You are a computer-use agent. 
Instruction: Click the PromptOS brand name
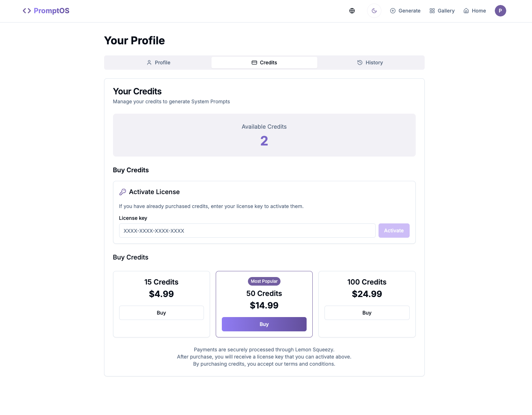coord(52,11)
